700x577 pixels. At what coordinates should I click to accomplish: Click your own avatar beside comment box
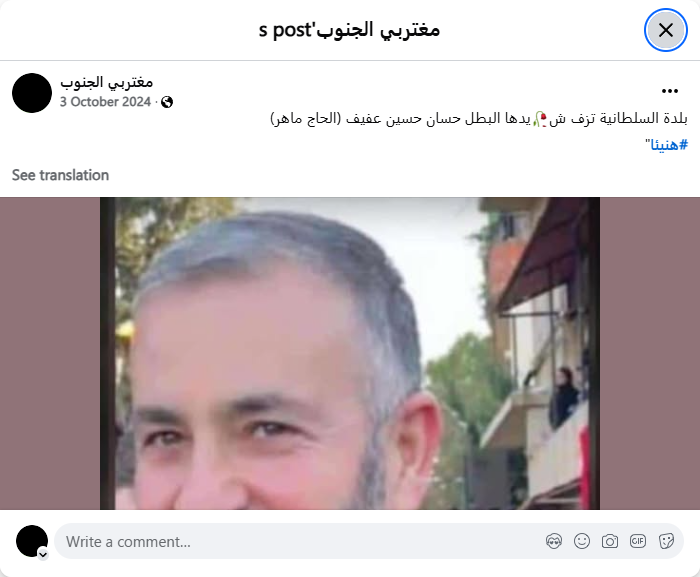pos(32,541)
